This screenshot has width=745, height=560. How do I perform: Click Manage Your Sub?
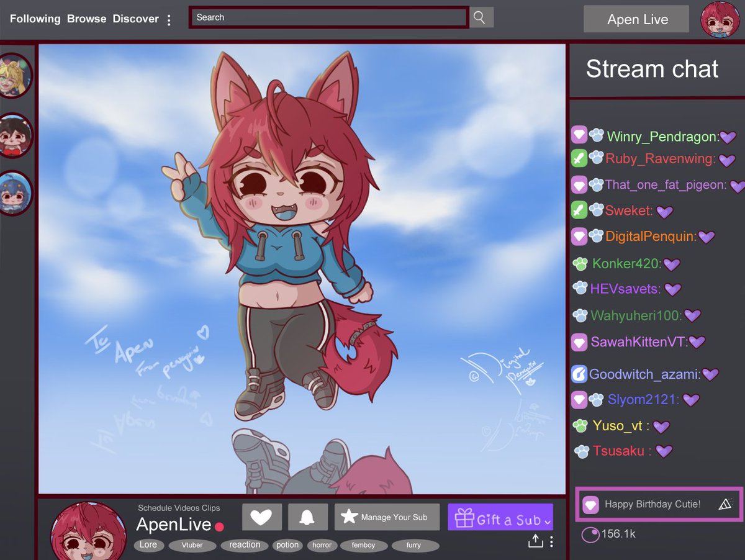coord(387,517)
